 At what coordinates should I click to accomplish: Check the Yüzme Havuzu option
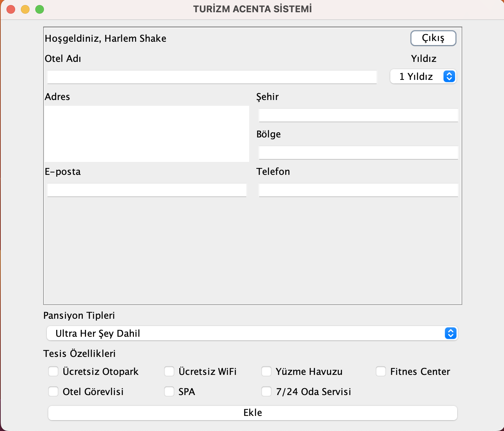266,371
